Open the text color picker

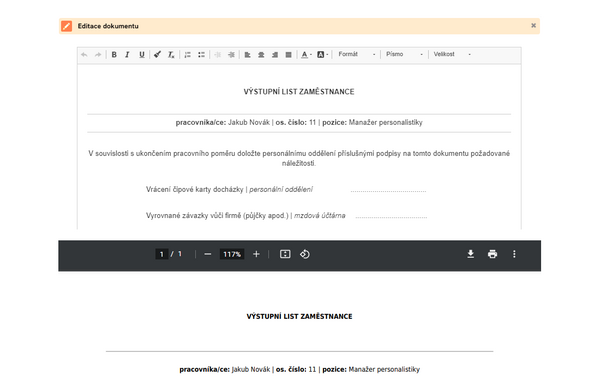306,55
